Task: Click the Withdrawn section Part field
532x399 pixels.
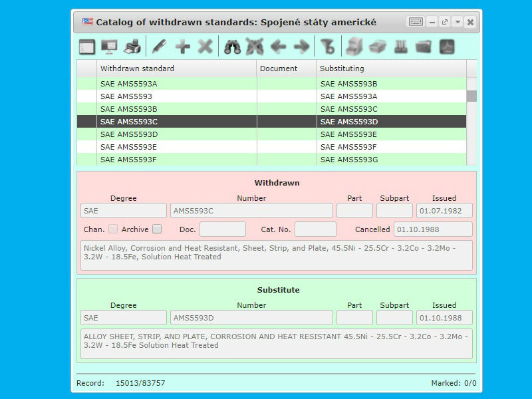Action: 354,211
